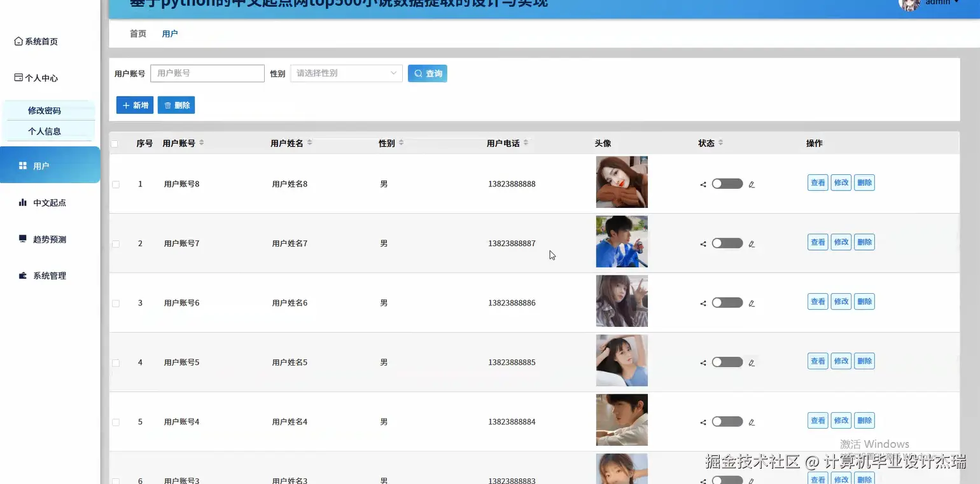
Task: Toggle the 状态 switch for 用户账号4
Action: pyautogui.click(x=727, y=422)
